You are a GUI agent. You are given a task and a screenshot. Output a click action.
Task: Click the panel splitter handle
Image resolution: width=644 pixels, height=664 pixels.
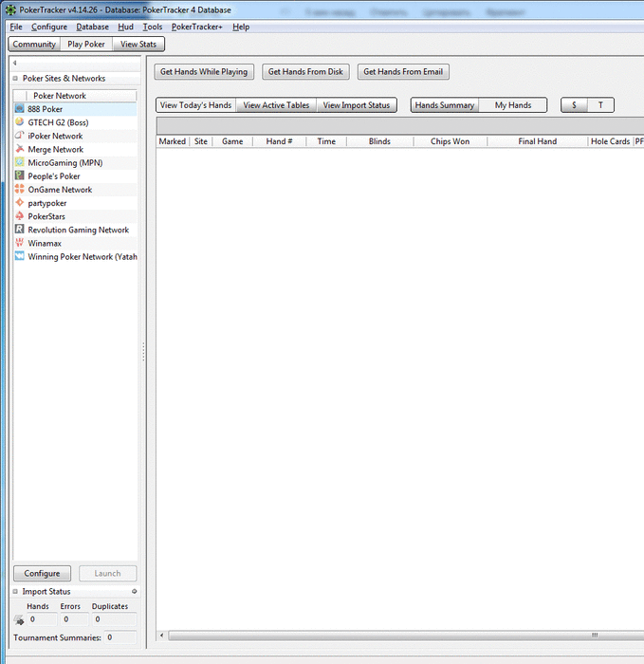pos(143,352)
